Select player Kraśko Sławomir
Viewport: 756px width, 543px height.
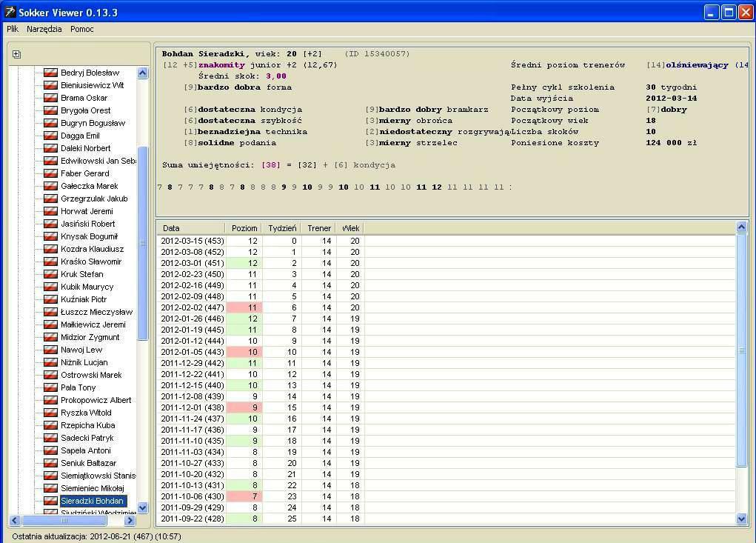[x=91, y=261]
